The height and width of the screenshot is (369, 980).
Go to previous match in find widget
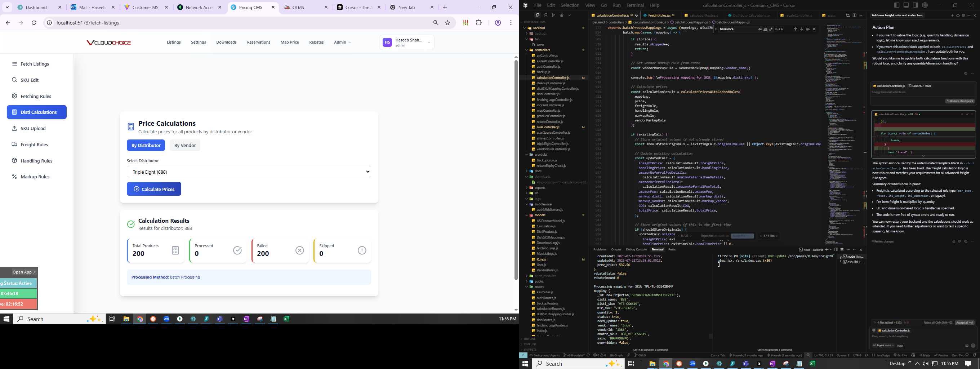(x=795, y=29)
